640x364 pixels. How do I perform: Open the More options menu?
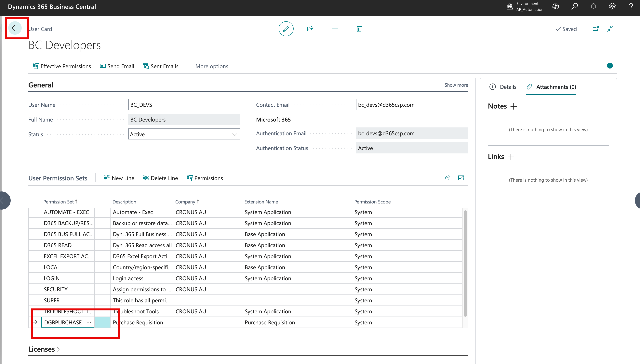tap(212, 66)
